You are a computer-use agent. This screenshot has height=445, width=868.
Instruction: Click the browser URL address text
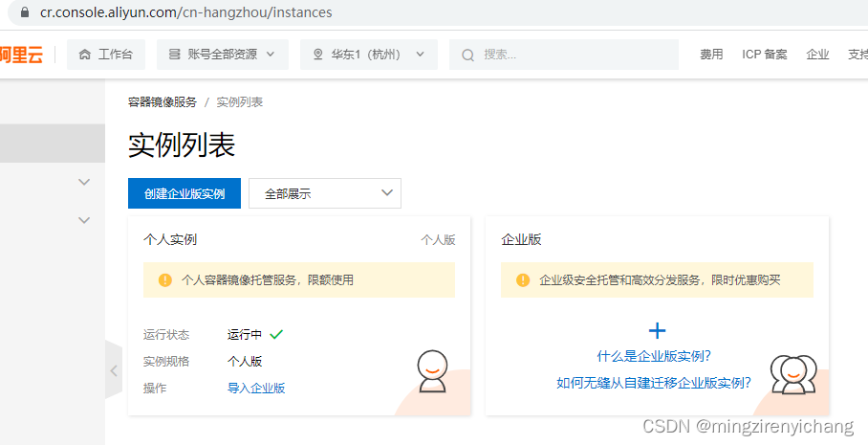tap(186, 12)
